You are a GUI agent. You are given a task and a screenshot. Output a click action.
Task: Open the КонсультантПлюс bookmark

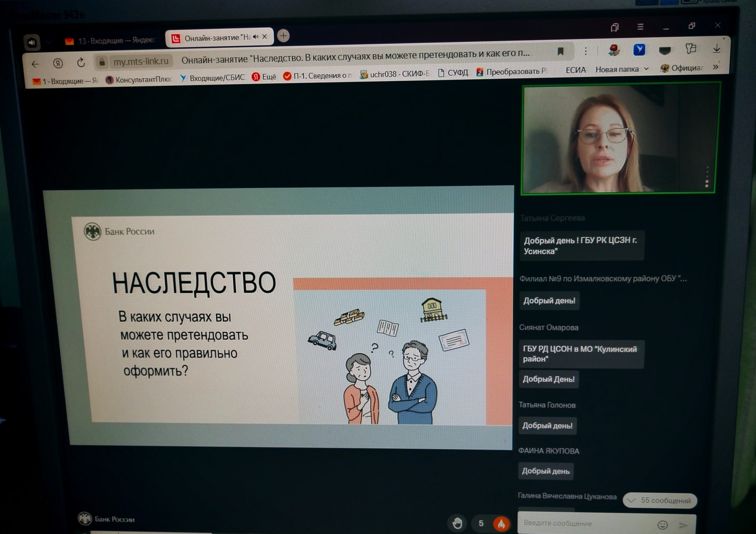coord(139,79)
